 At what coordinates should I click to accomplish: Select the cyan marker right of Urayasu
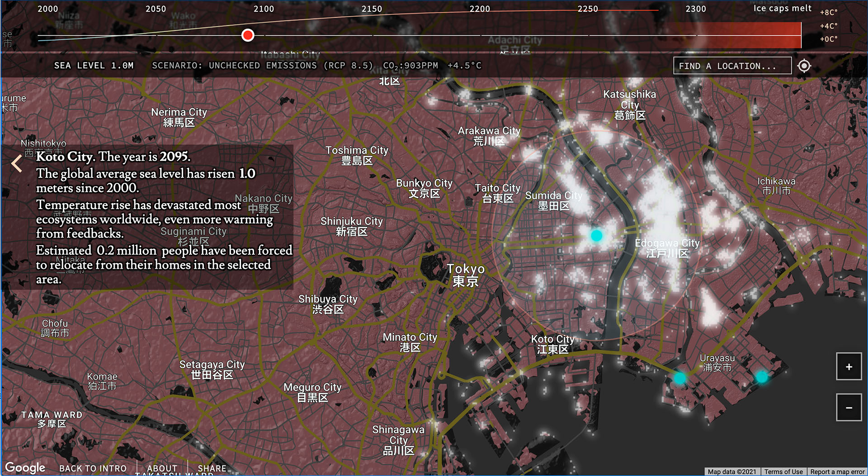pyautogui.click(x=762, y=376)
